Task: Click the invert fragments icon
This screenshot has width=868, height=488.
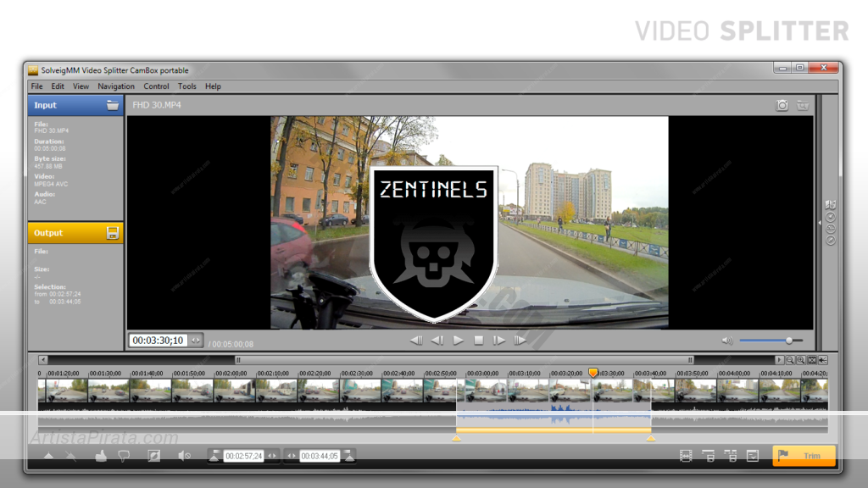Action: (x=154, y=456)
